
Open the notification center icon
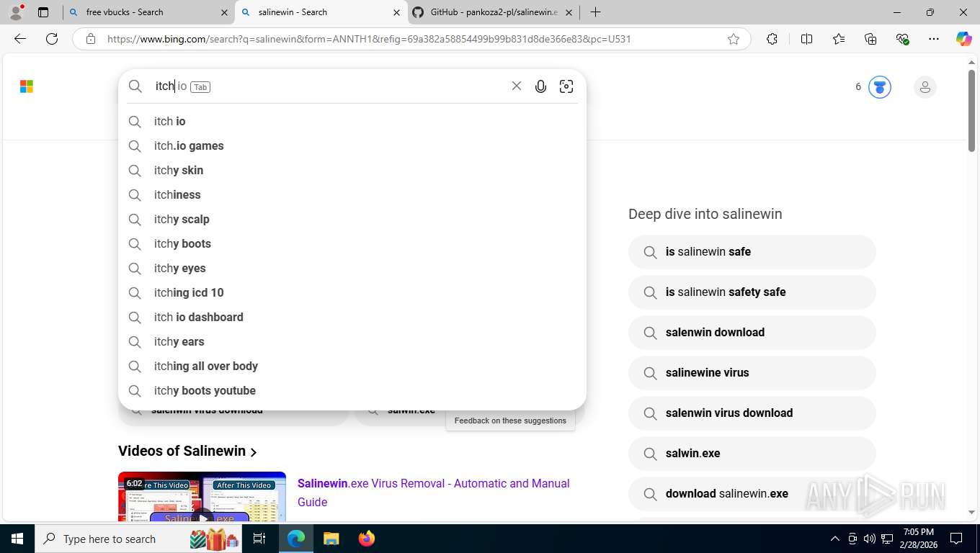[x=956, y=539]
